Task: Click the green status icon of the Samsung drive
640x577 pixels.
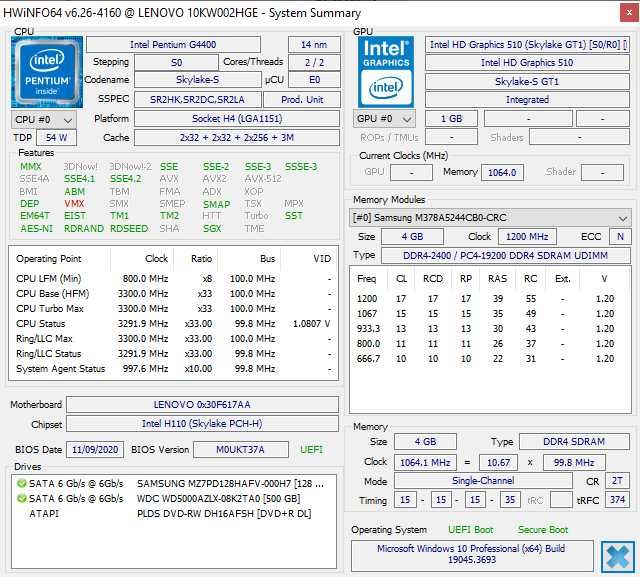Action: pyautogui.click(x=21, y=484)
